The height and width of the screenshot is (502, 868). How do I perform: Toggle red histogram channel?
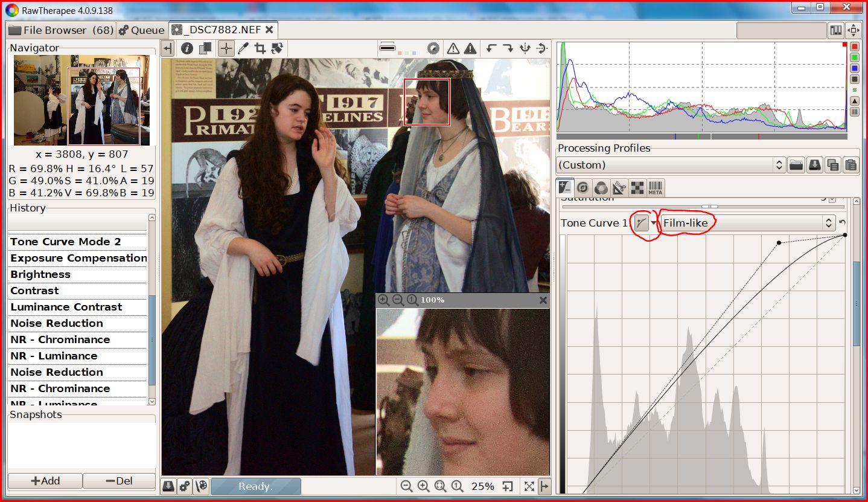coord(855,47)
